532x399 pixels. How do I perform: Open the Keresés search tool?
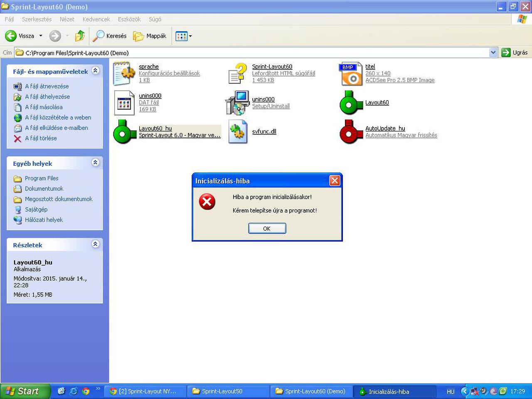(x=110, y=36)
